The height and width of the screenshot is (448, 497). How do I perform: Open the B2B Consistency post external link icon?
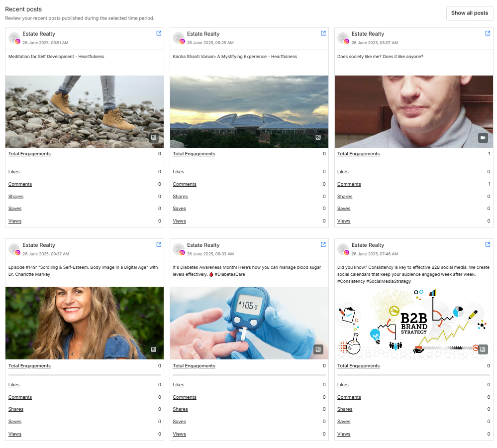488,244
